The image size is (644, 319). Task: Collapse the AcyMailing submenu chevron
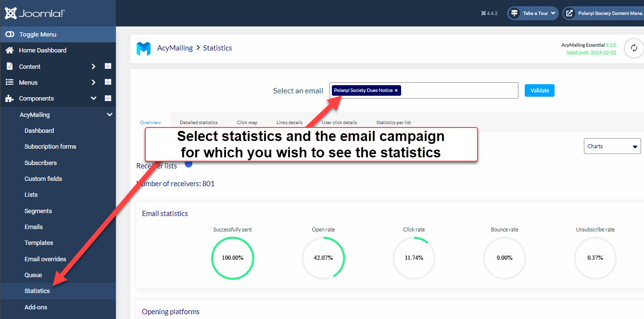click(x=109, y=115)
